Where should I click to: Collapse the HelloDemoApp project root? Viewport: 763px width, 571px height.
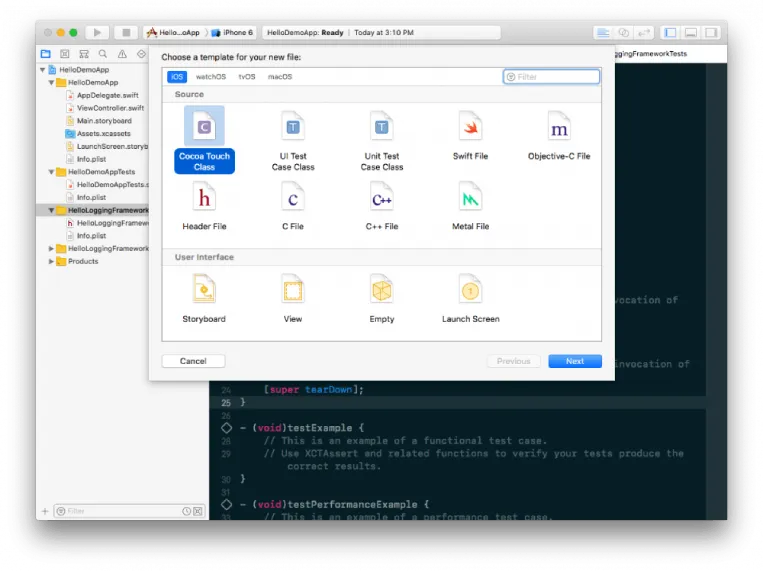point(43,70)
